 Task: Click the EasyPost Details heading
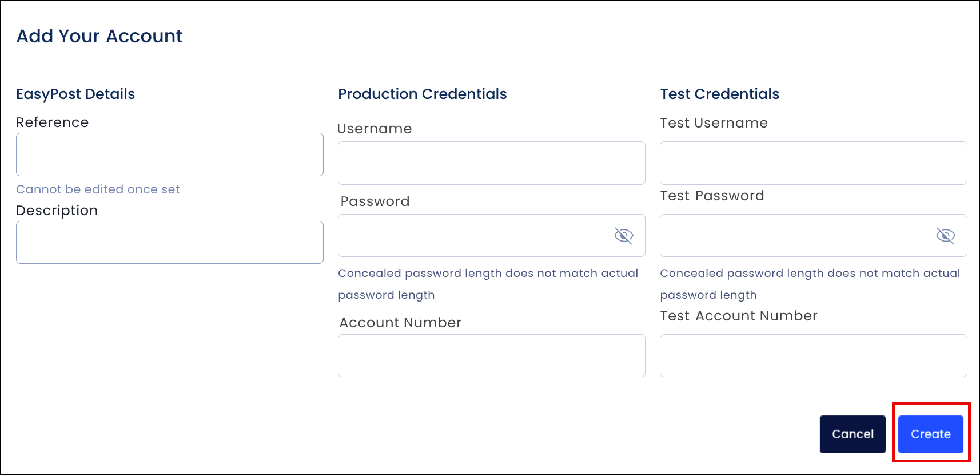click(x=75, y=94)
